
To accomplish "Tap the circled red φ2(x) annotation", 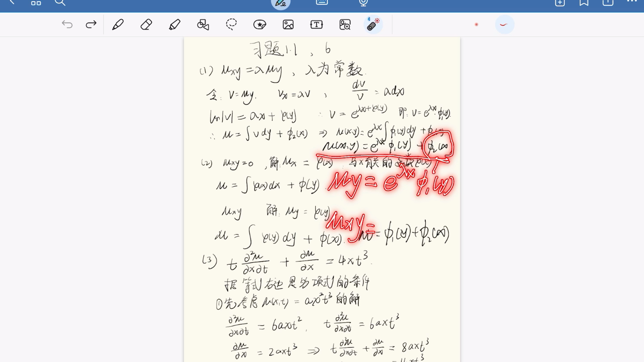I will tap(439, 146).
